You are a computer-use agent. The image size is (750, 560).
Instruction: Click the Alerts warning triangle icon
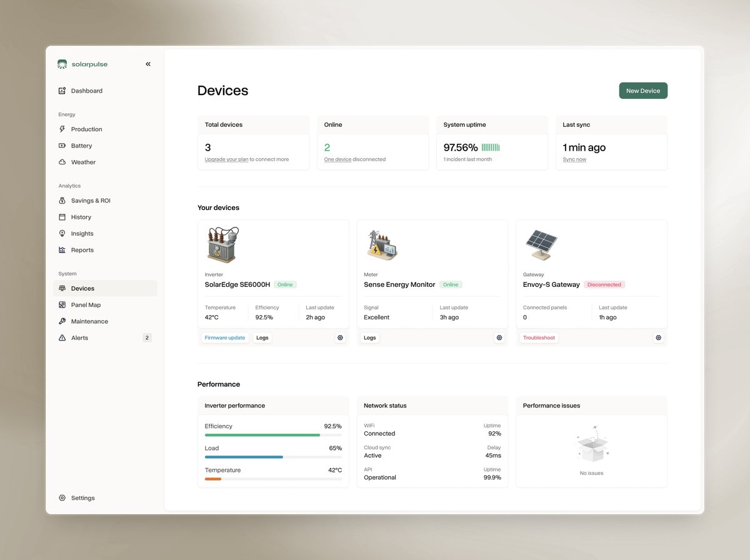click(62, 337)
